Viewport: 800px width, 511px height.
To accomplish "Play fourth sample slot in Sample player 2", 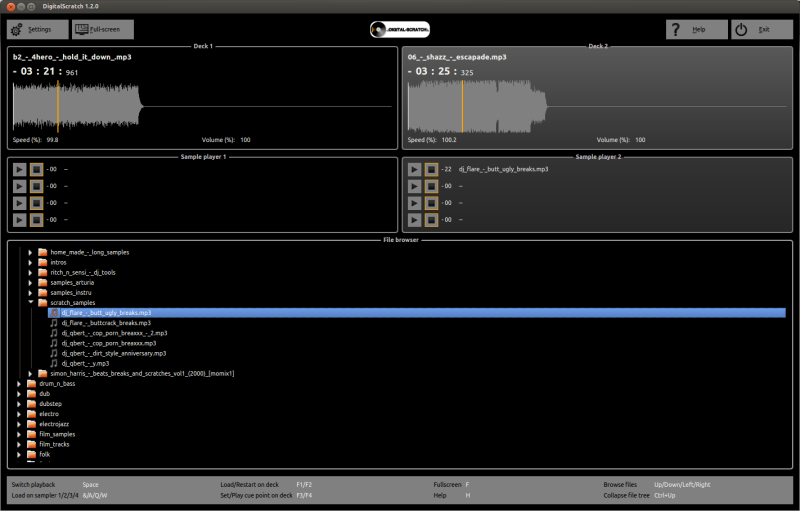I will (x=414, y=220).
